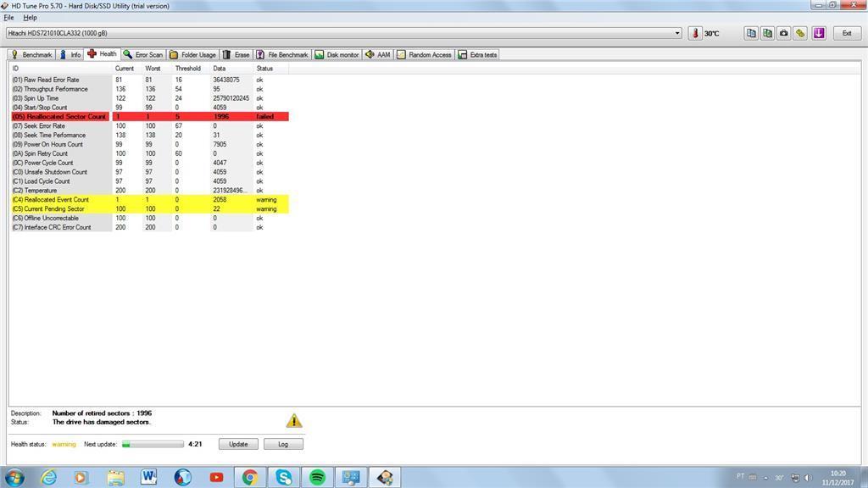Select the Seek Time Performance row

[149, 135]
